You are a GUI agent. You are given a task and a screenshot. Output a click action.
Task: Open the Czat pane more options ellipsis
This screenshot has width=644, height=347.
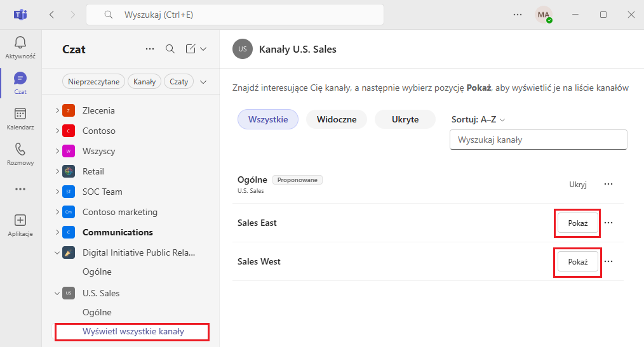point(150,49)
